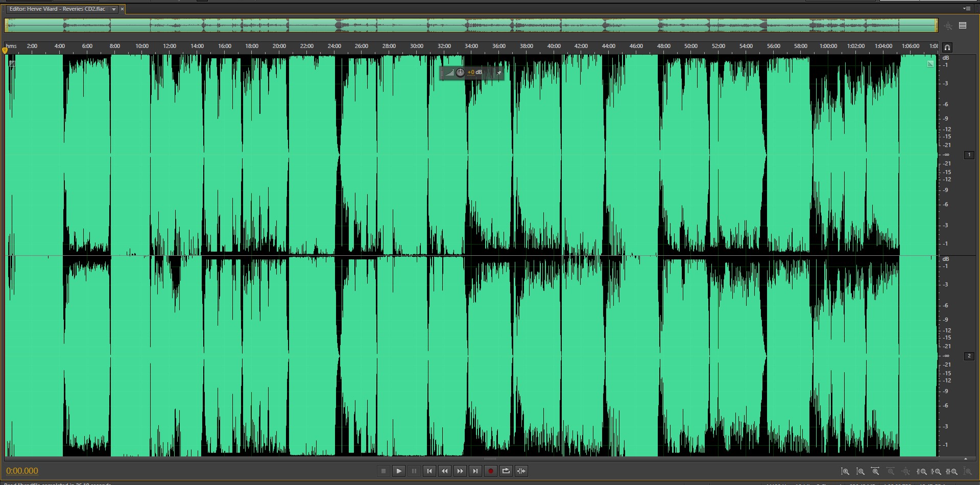This screenshot has width=980, height=485.
Task: Toggle Skip Selection button
Action: coord(521,471)
